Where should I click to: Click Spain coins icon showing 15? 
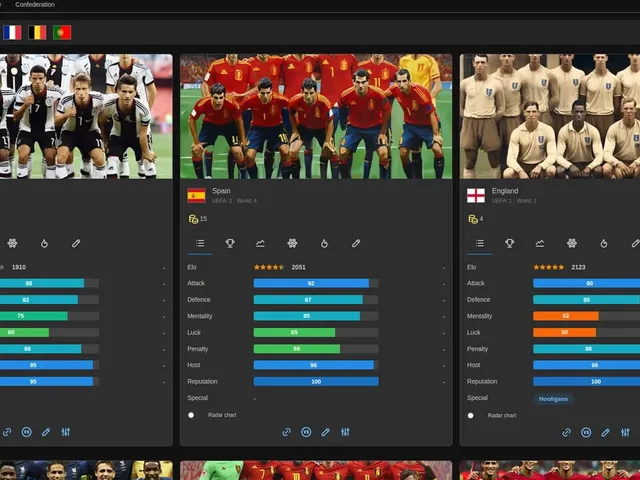(193, 219)
